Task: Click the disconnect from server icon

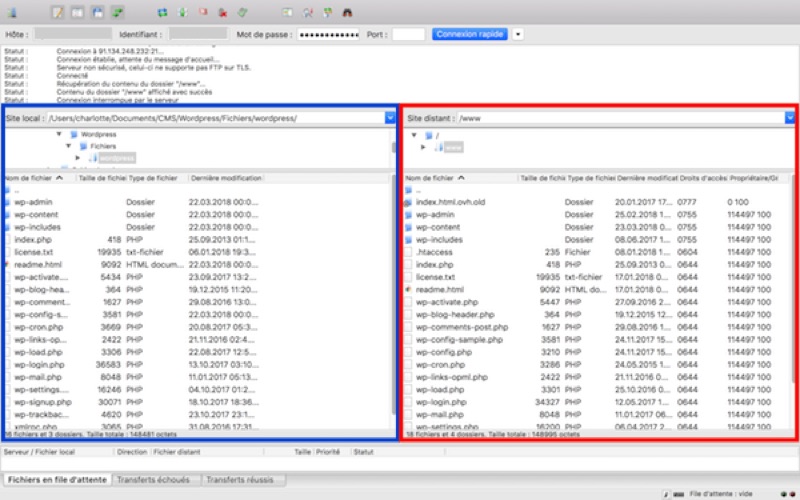Action: [x=224, y=13]
